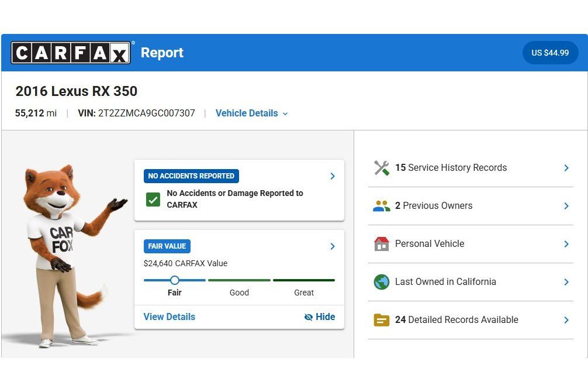Viewport: 588px width, 392px height.
Task: Click 15 Service History Records label
Action: pyautogui.click(x=451, y=168)
